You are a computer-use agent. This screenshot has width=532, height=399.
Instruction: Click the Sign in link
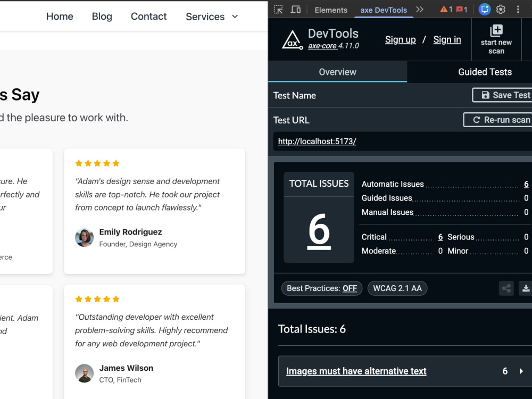click(447, 40)
